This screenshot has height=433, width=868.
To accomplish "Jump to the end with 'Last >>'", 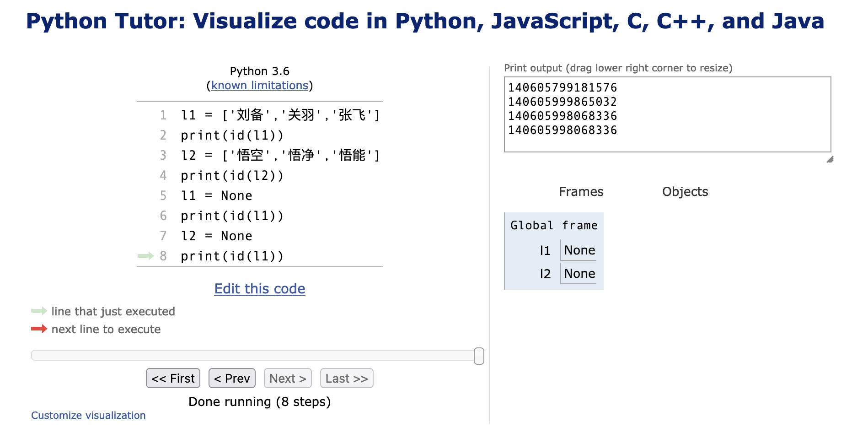I will pos(347,378).
